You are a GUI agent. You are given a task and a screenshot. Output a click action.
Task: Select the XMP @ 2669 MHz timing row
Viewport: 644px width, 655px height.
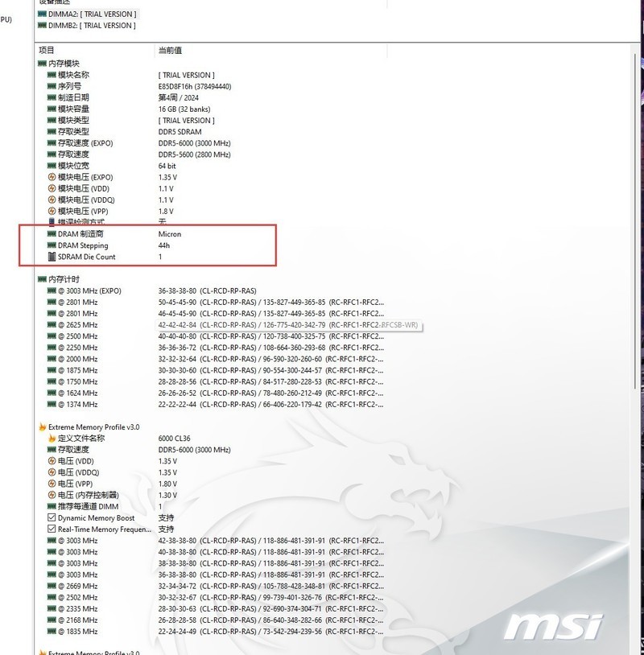pyautogui.click(x=215, y=586)
